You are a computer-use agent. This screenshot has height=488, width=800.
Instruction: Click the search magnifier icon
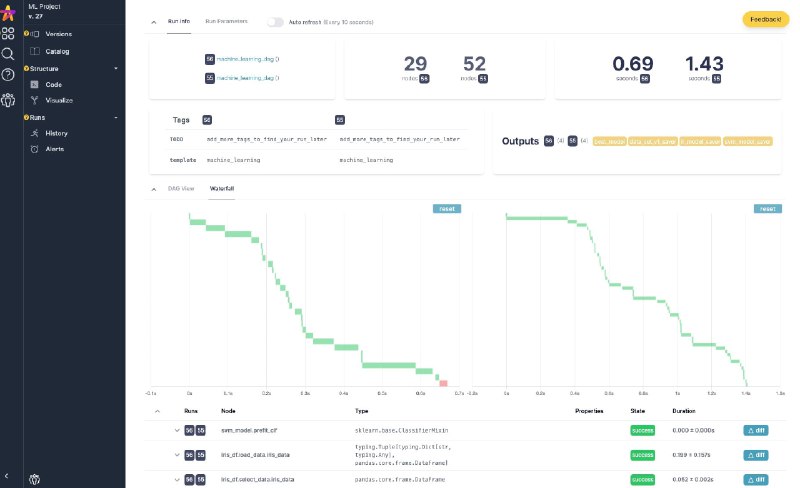[8, 54]
